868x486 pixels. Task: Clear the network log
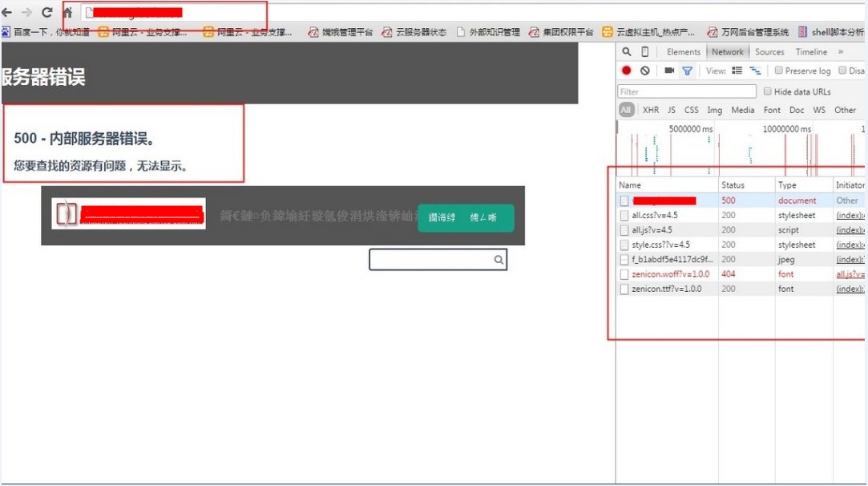coord(645,71)
